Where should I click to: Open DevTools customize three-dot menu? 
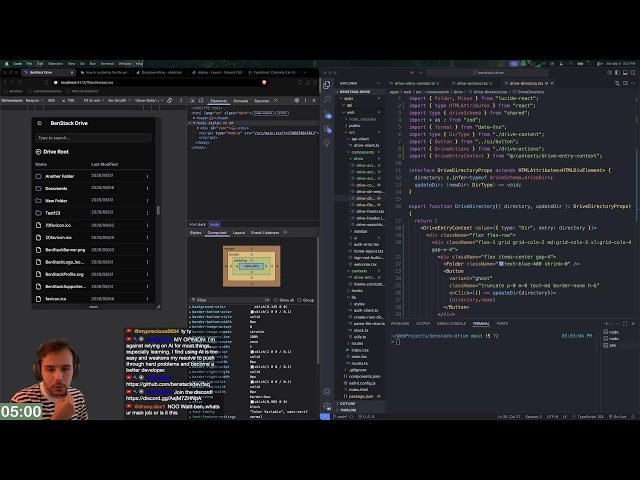tap(305, 100)
